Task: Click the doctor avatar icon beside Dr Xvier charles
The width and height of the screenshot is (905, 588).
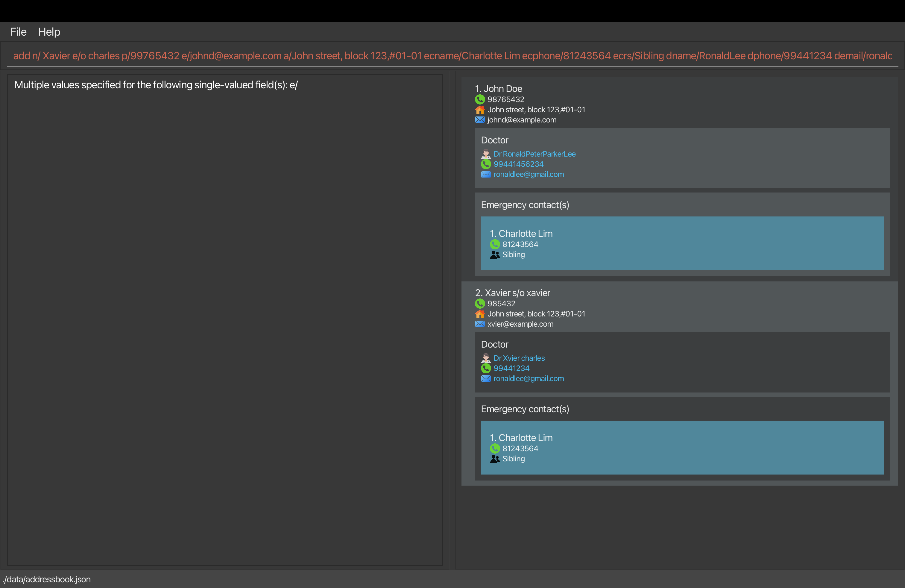Action: 486,358
